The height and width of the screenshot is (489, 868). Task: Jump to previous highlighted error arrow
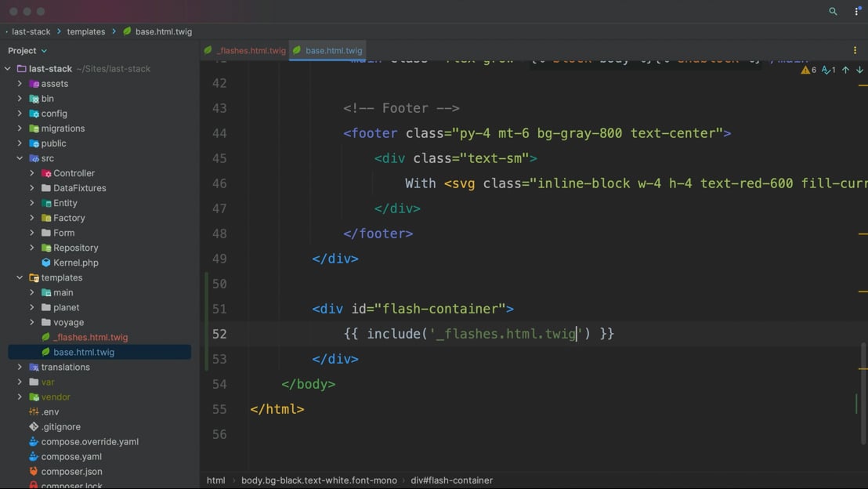pos(845,70)
